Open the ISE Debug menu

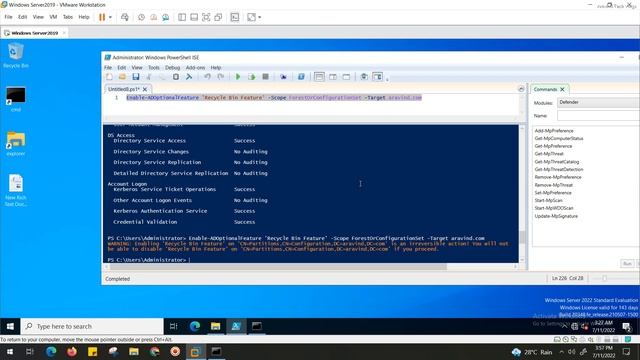[x=172, y=67]
